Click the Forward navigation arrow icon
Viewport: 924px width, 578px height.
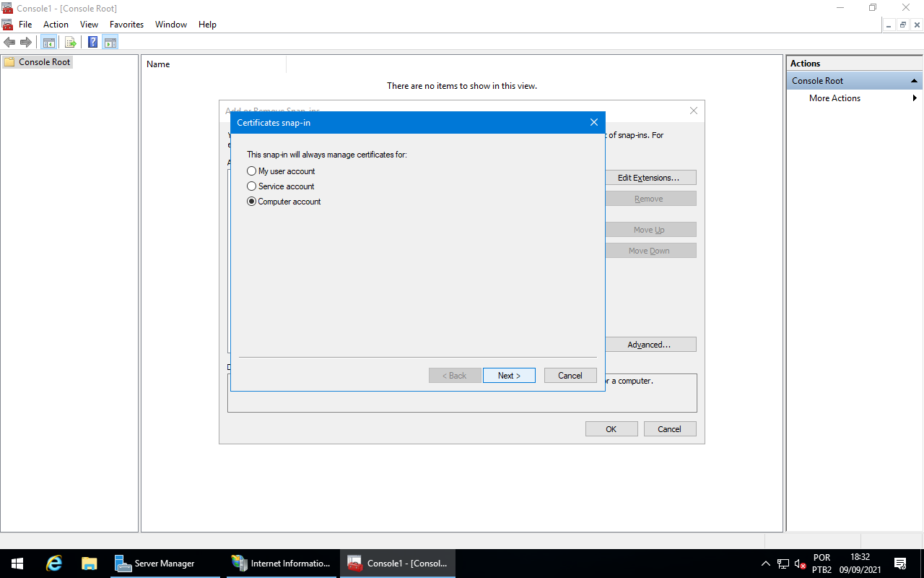click(26, 41)
